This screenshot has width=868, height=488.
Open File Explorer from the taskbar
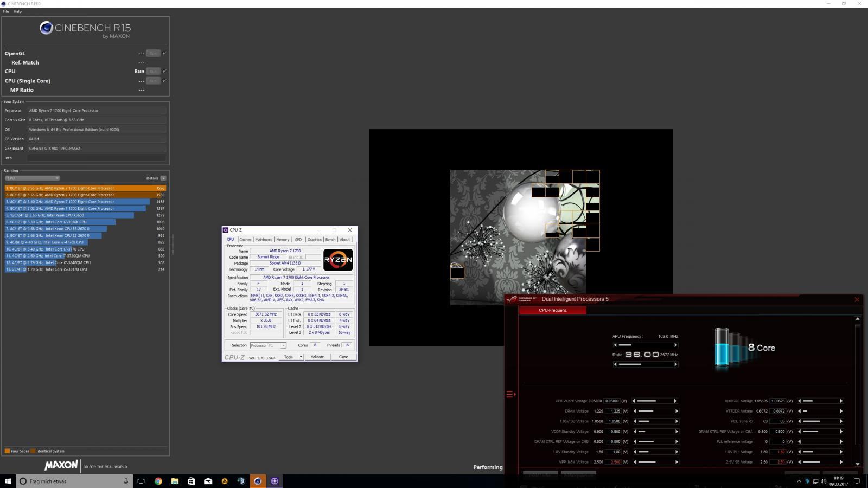[x=175, y=481]
